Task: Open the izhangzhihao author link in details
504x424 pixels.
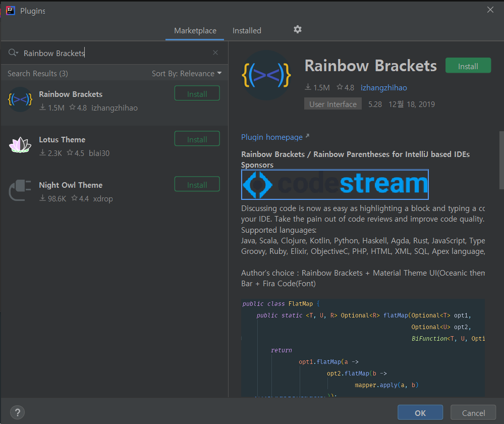Action: coord(384,87)
